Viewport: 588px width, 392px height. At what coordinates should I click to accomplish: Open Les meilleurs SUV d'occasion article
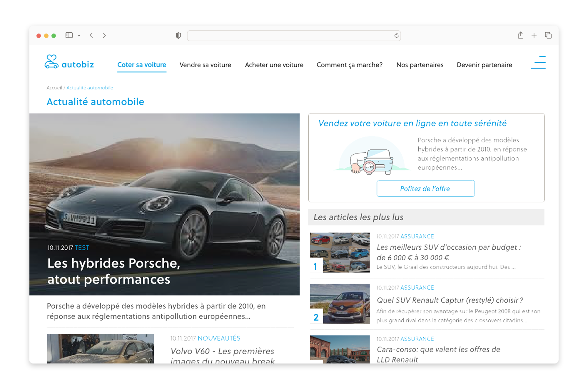point(449,252)
